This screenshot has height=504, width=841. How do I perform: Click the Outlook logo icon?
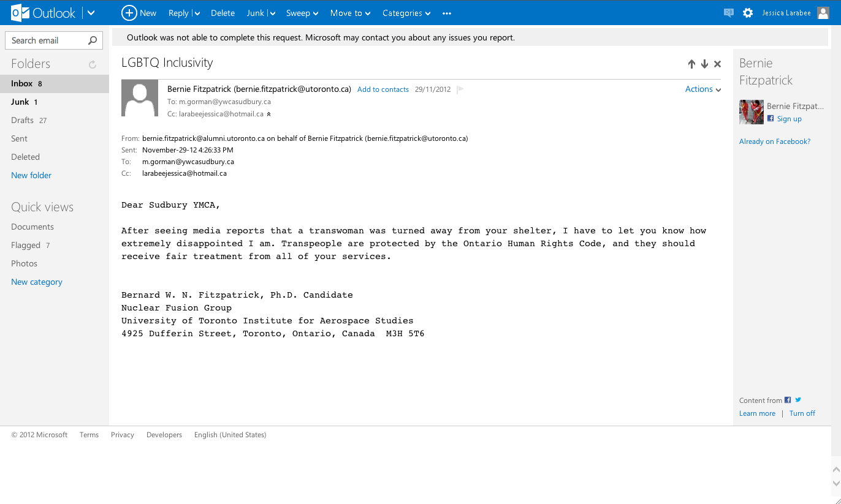tap(20, 12)
